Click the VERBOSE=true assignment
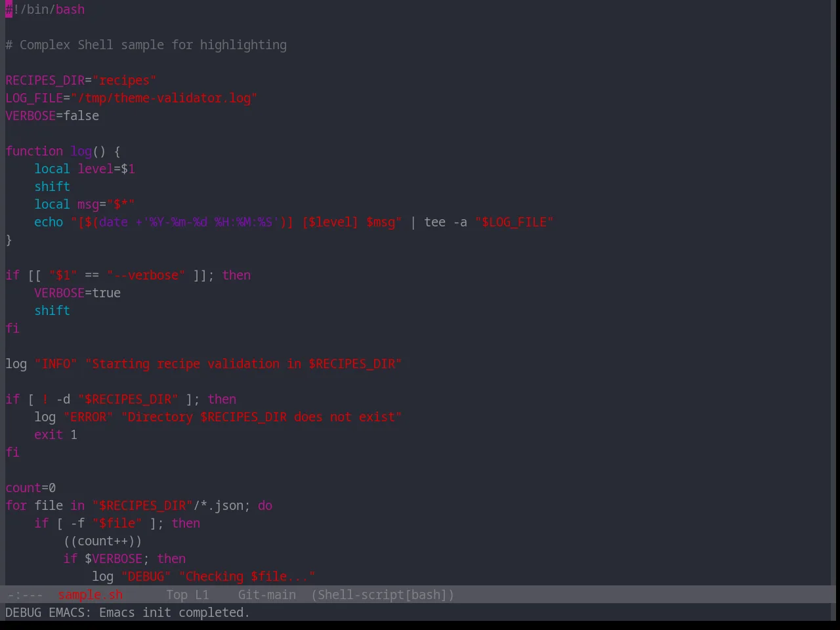The image size is (840, 630). pyautogui.click(x=77, y=293)
